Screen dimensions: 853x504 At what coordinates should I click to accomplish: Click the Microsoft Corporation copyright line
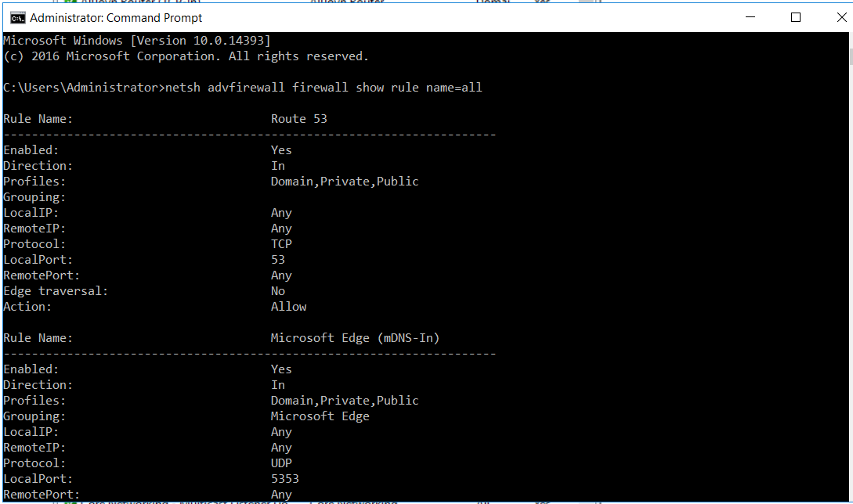coord(186,56)
